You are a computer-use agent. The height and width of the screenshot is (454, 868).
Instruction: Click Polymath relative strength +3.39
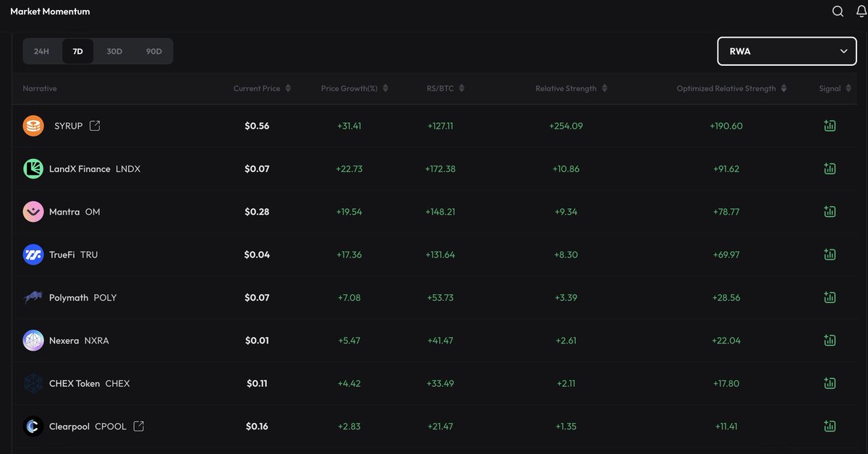tap(566, 297)
